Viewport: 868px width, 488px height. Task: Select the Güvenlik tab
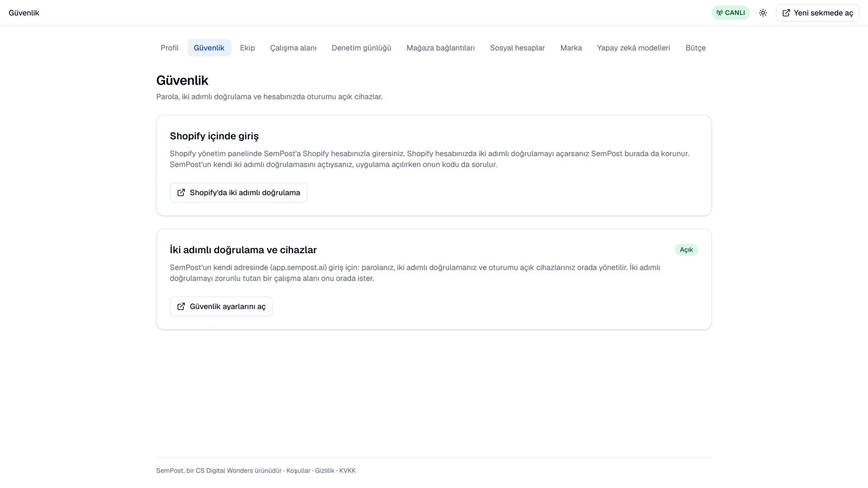click(209, 48)
